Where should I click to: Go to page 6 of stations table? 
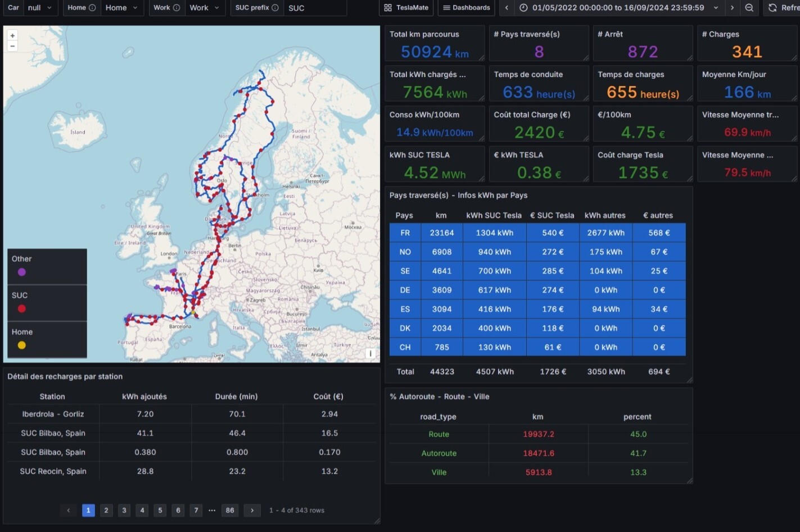click(x=178, y=510)
